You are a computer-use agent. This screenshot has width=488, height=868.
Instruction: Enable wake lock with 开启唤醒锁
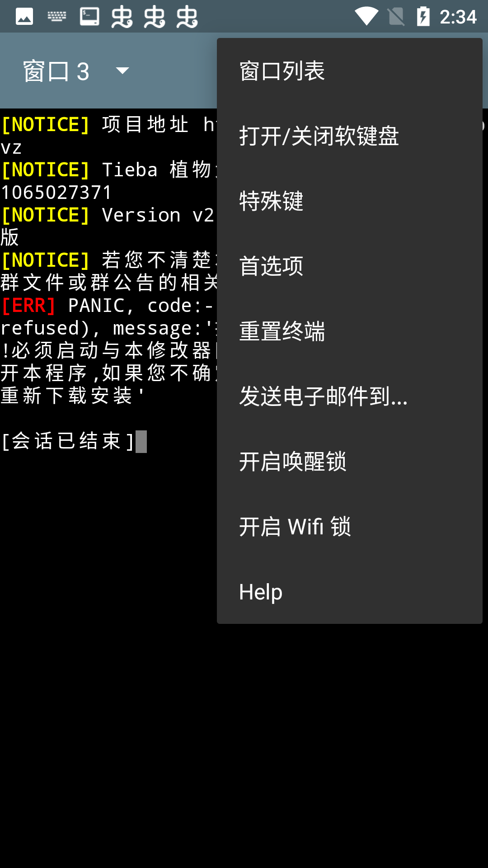[350, 461]
